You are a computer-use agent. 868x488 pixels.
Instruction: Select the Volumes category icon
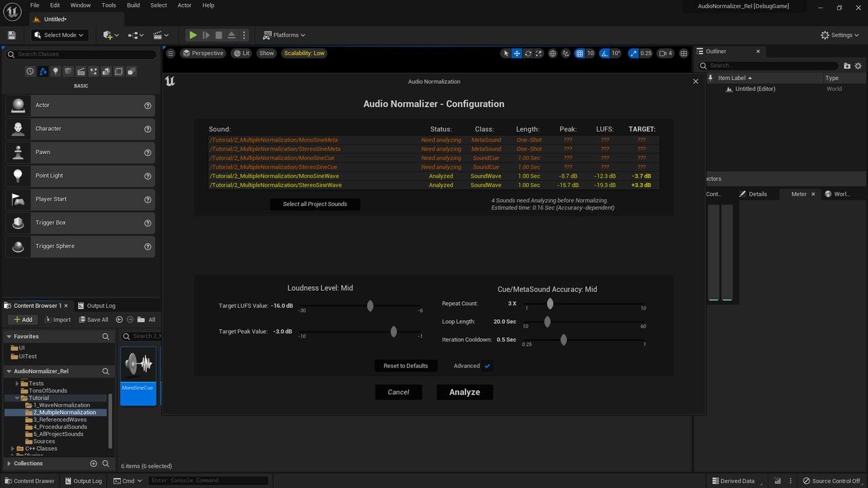[x=119, y=71]
